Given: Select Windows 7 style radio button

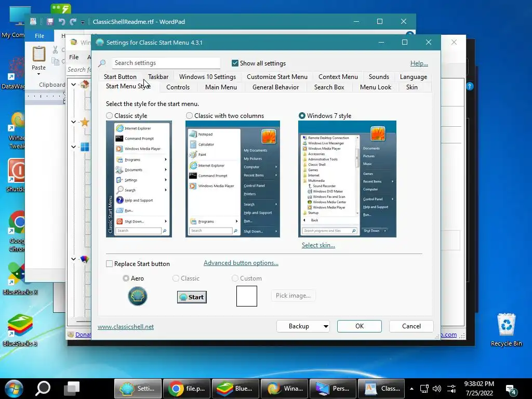Looking at the screenshot, I should point(302,116).
